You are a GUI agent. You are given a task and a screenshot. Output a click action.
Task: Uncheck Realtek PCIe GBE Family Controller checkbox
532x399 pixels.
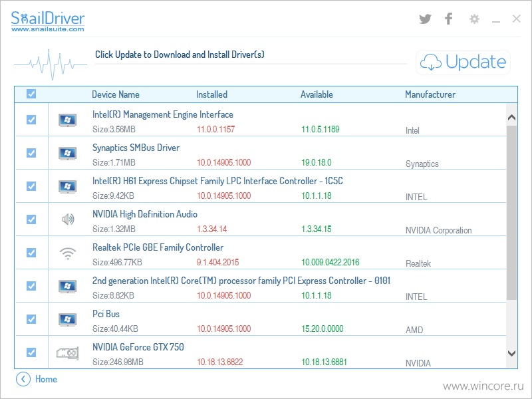tap(31, 253)
